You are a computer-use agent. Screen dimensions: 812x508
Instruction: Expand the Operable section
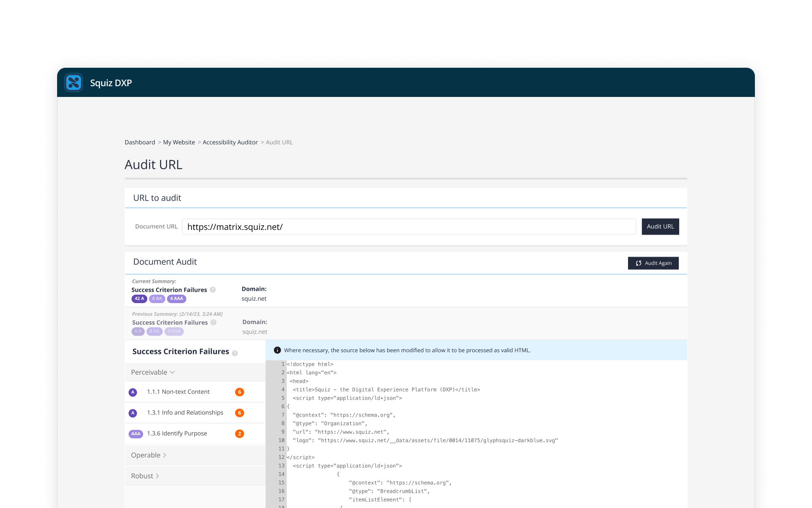tap(195, 455)
